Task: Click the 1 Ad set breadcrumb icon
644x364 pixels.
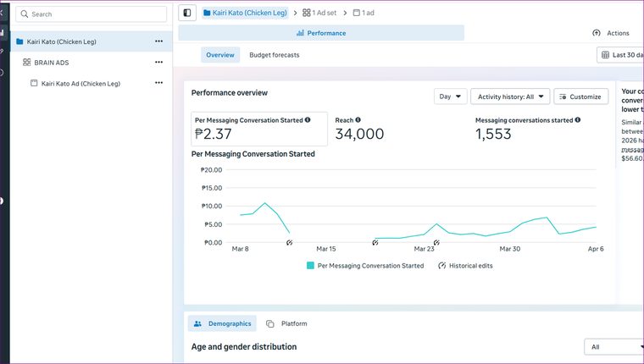Action: (x=307, y=13)
